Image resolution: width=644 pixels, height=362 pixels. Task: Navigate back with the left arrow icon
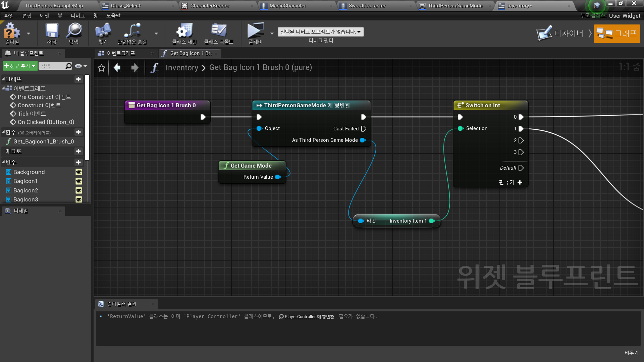(x=117, y=68)
